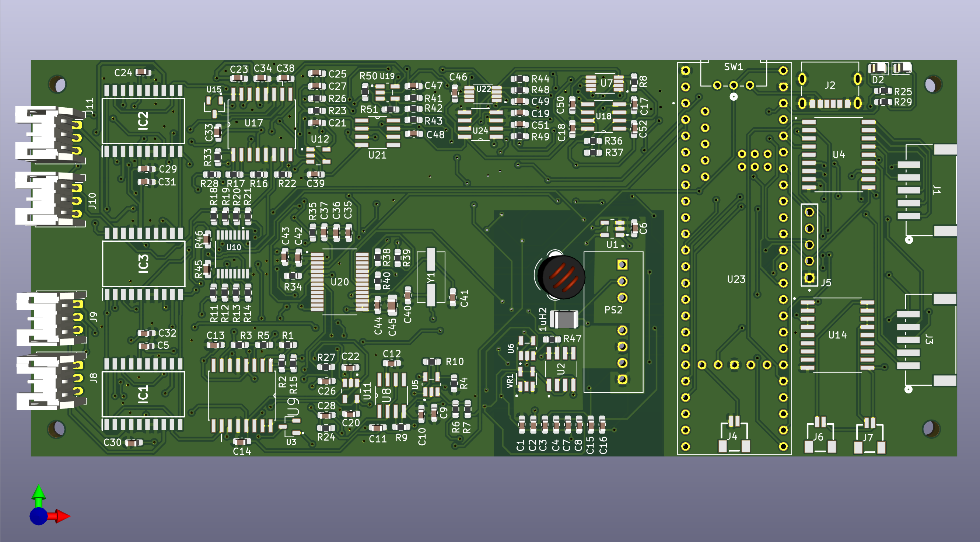Screen dimensions: 980x542
Task: Click the blue Z-axis sphere of the gizmo
Action: 38,517
